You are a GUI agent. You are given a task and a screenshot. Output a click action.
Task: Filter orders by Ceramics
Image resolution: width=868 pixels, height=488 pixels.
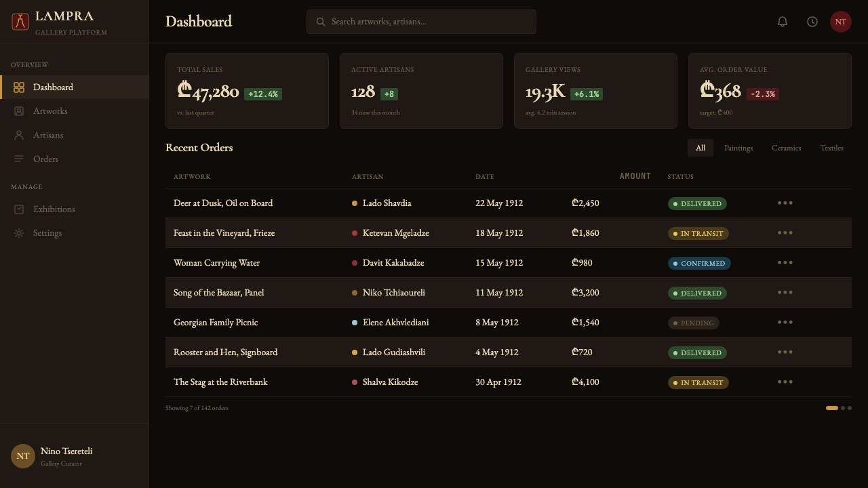coord(787,148)
